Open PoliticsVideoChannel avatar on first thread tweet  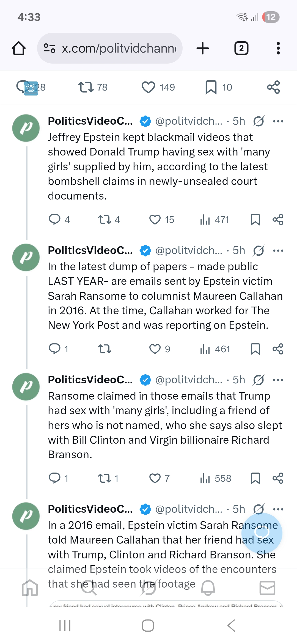point(26,128)
